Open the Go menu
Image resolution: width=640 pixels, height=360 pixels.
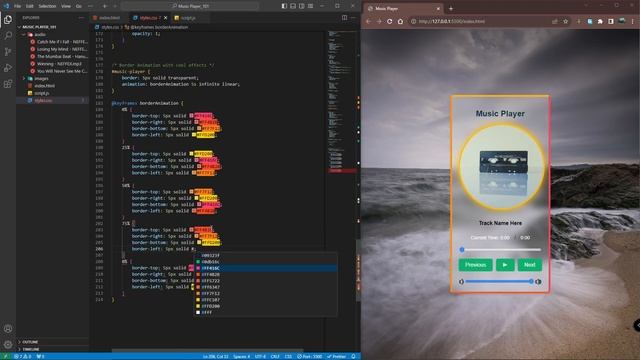tap(79, 6)
